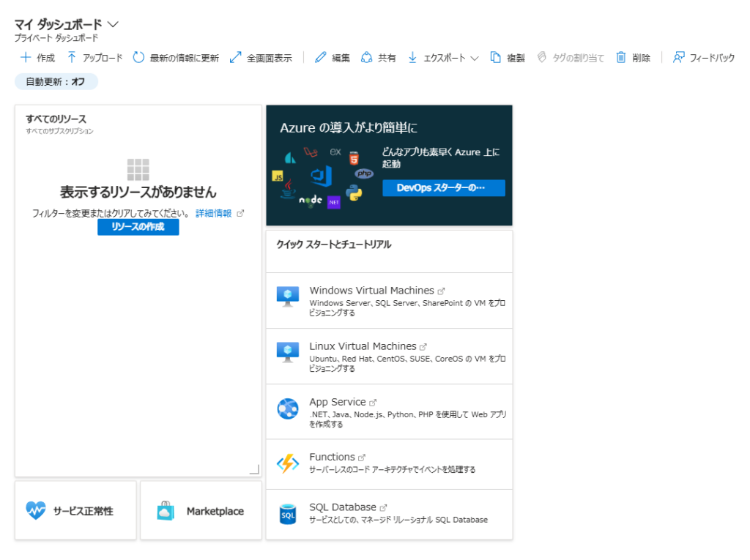Click the サービス正常性 heart icon
Image resolution: width=750 pixels, height=560 pixels.
[x=35, y=510]
